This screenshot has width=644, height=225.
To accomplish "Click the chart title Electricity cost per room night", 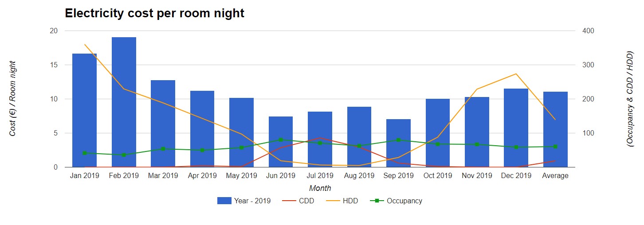I will tap(154, 13).
